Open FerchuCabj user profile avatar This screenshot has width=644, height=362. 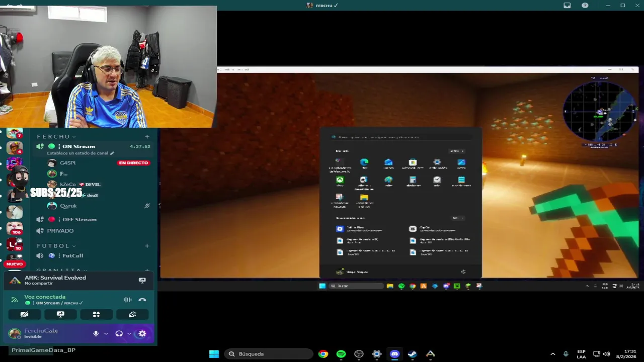[15, 333]
